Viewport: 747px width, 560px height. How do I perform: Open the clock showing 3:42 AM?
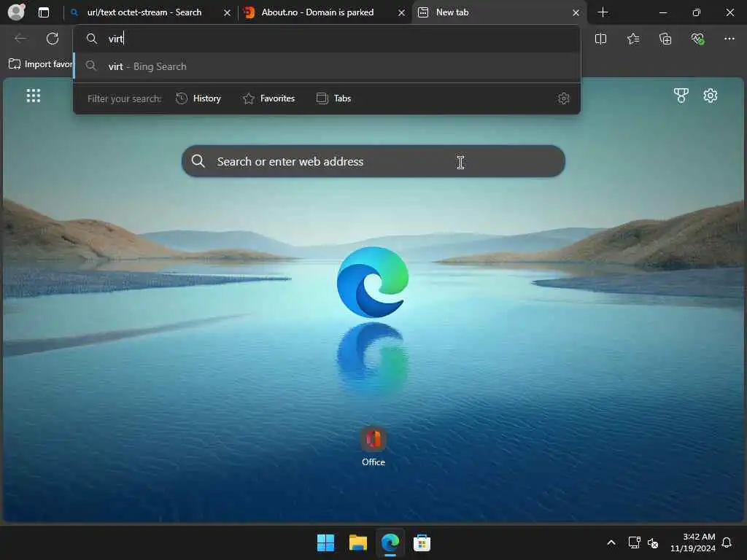[x=693, y=542]
